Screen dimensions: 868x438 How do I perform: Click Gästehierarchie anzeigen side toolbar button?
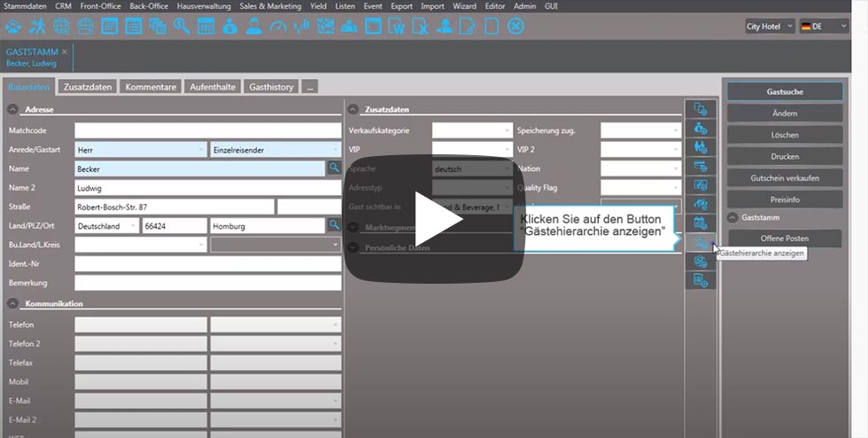(701, 242)
